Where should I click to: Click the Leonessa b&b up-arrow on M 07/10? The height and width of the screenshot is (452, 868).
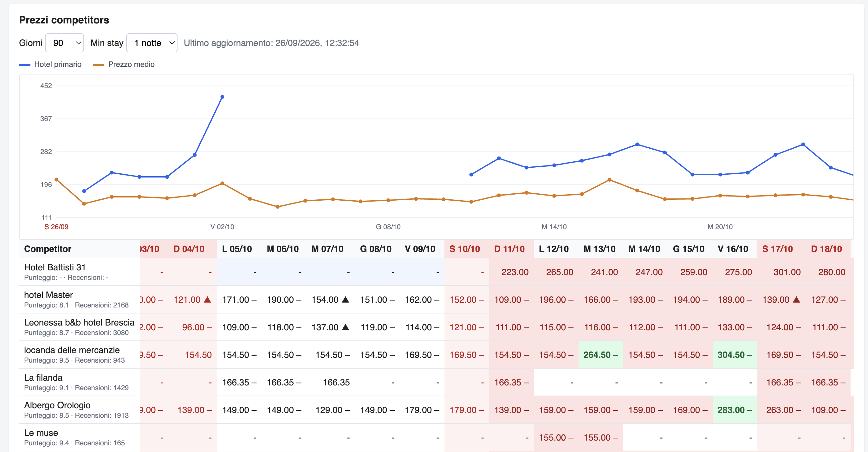coord(345,327)
